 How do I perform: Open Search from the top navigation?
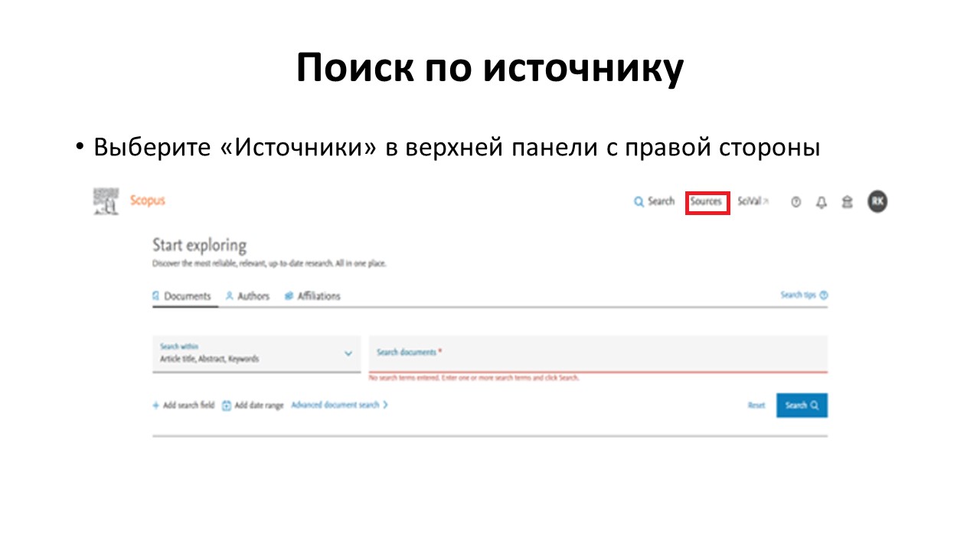[x=654, y=201]
